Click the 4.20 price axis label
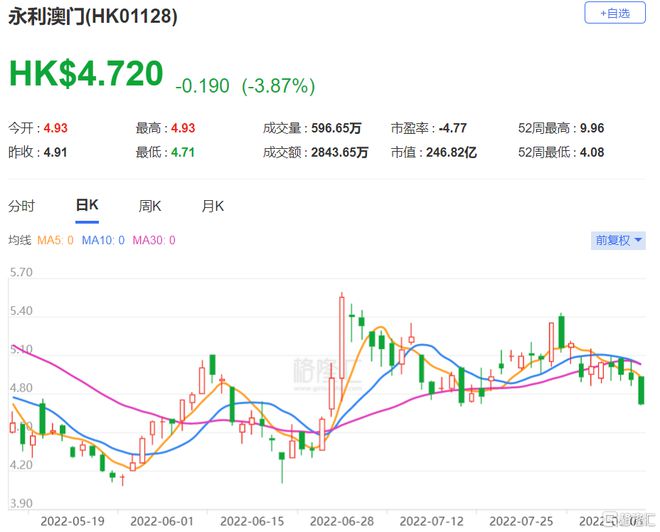 point(21,465)
